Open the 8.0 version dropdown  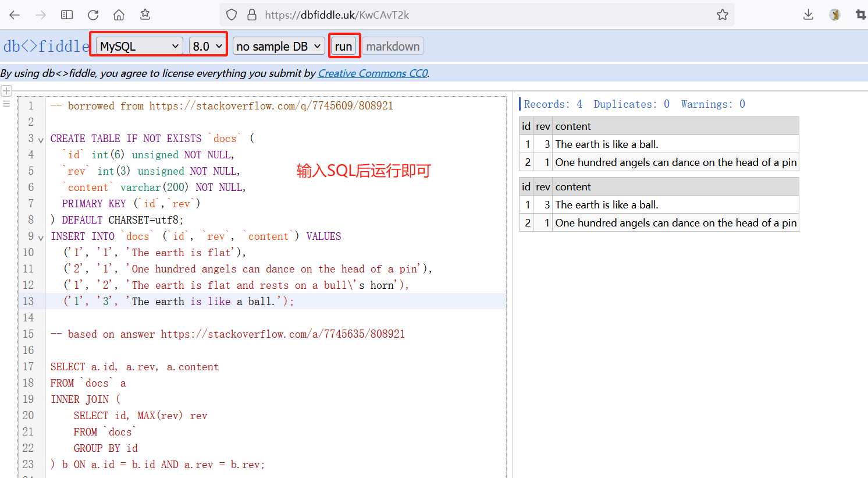click(x=208, y=46)
